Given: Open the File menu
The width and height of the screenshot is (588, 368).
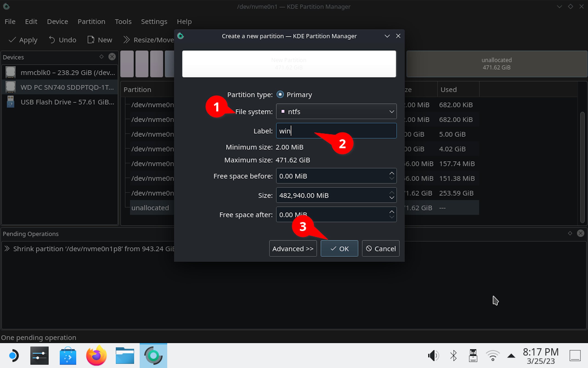Looking at the screenshot, I should click(x=10, y=21).
